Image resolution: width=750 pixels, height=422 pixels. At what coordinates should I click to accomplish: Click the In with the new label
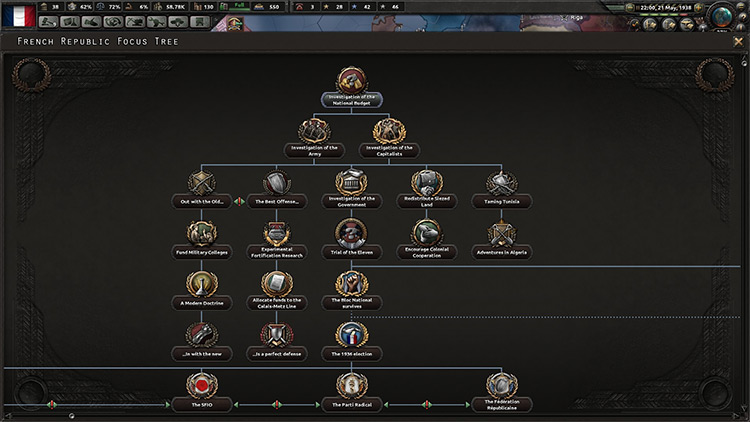point(201,354)
